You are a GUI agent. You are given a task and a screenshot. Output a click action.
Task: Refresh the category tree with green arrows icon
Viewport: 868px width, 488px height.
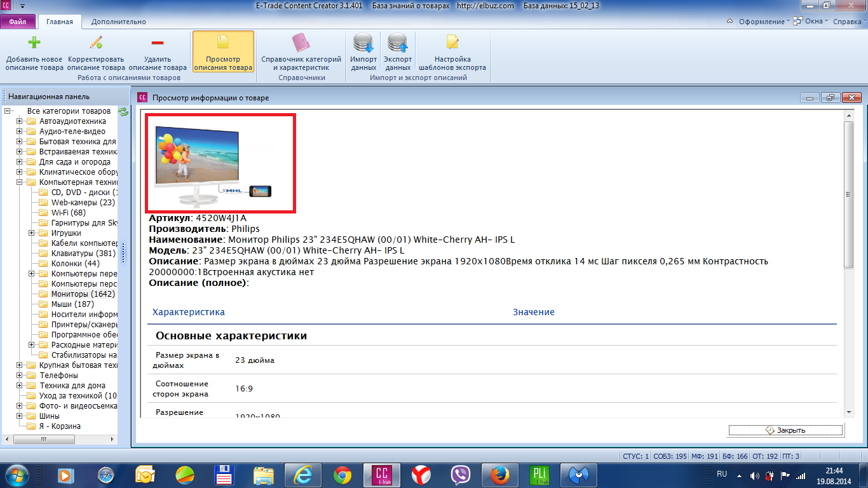(x=123, y=111)
